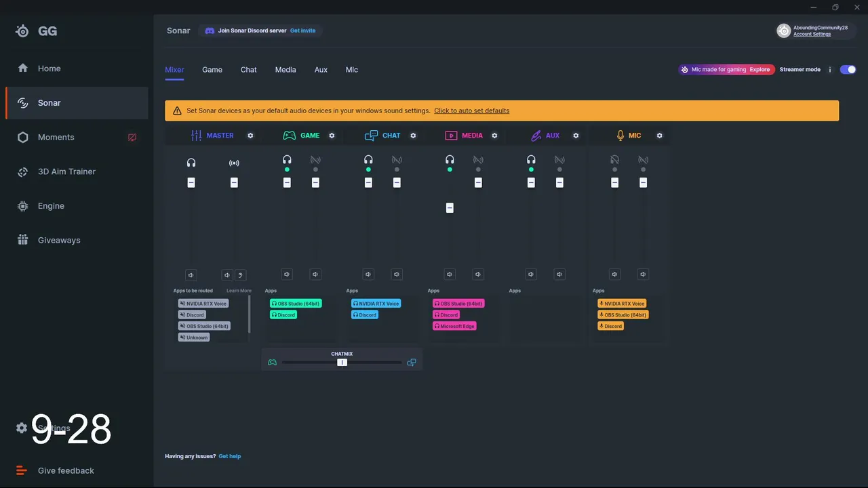Toggle Media headphone monitoring icon

pyautogui.click(x=450, y=160)
